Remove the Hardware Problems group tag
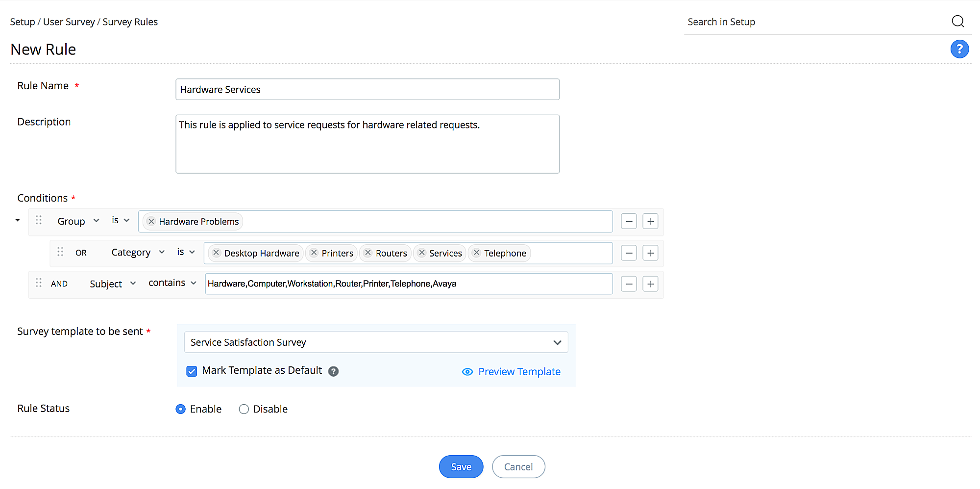This screenshot has width=980, height=489. click(x=151, y=221)
